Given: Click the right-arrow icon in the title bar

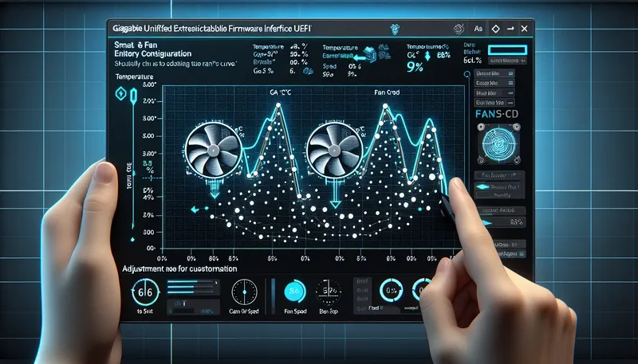Looking at the screenshot, I should [x=510, y=29].
